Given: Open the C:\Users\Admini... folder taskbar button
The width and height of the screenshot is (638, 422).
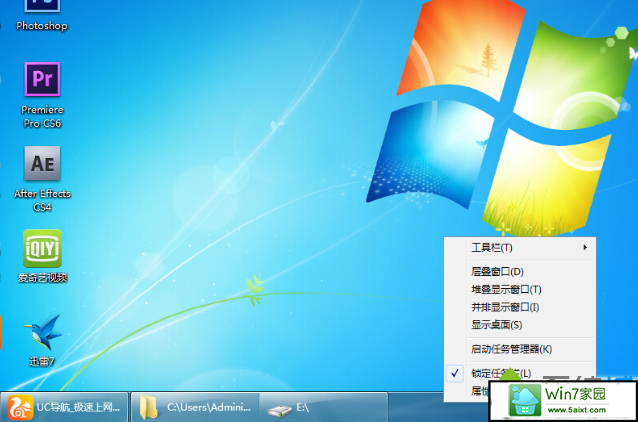Looking at the screenshot, I should pos(195,407).
